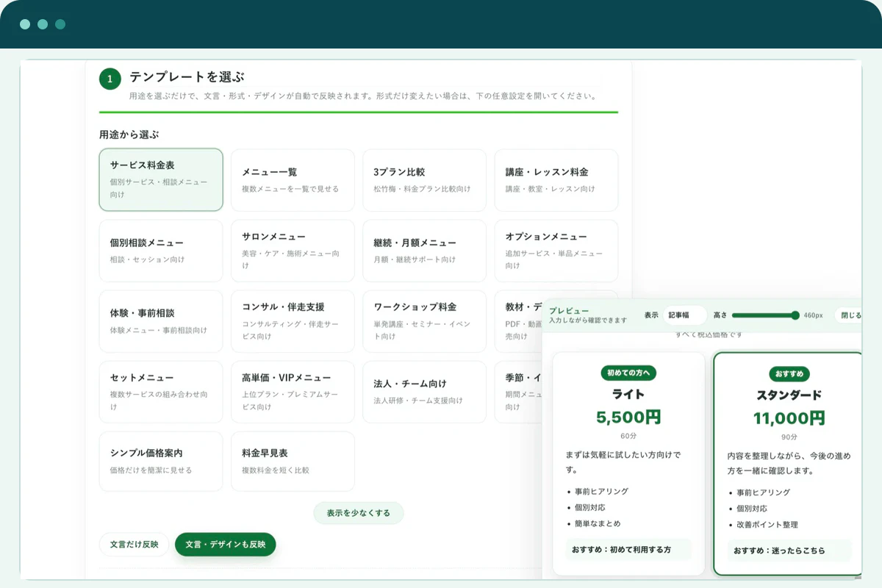This screenshot has width=882, height=588.
Task: Choose the コンサル・伴走支援 template card
Action: click(x=293, y=321)
